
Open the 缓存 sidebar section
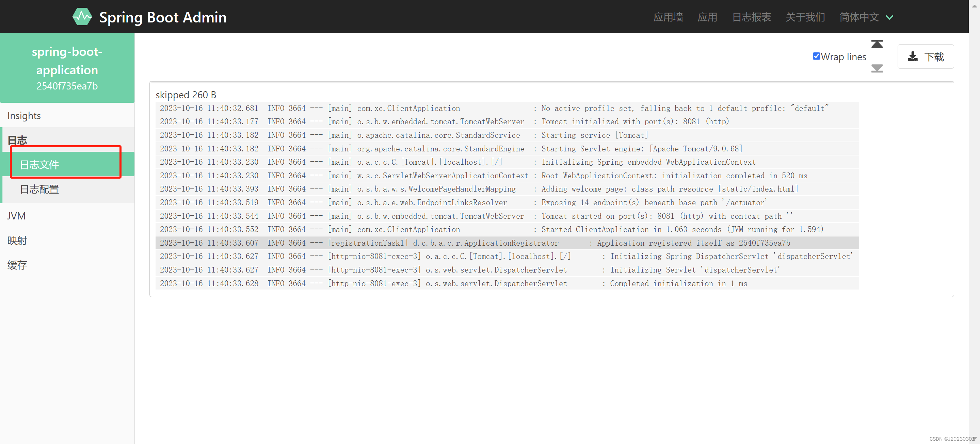(x=17, y=265)
